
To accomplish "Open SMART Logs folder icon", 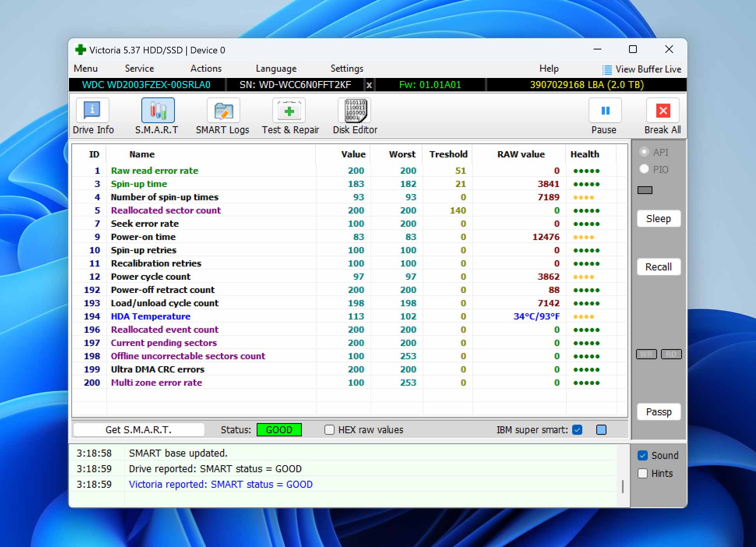I will (223, 111).
